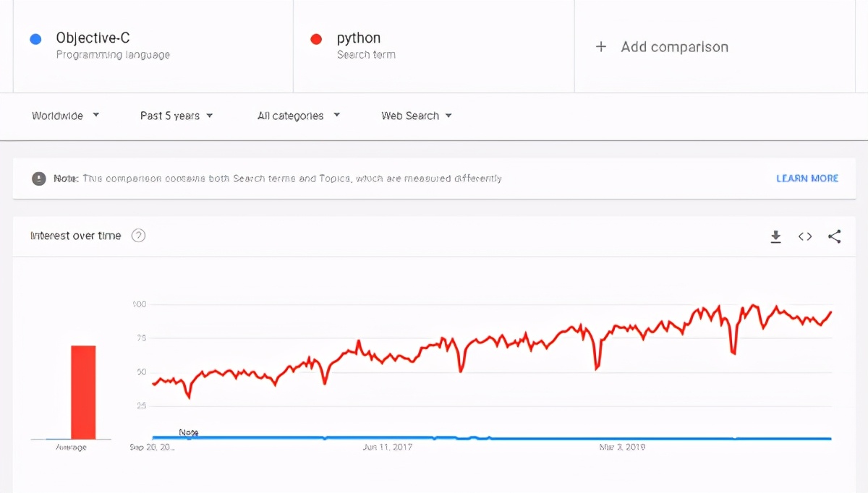Download the Interest over time chart data
This screenshot has width=868, height=493.
click(x=775, y=236)
